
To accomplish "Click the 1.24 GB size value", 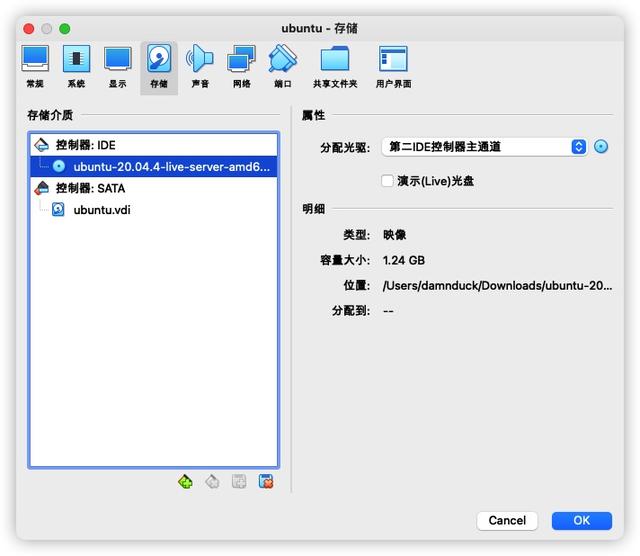I will pos(404,260).
